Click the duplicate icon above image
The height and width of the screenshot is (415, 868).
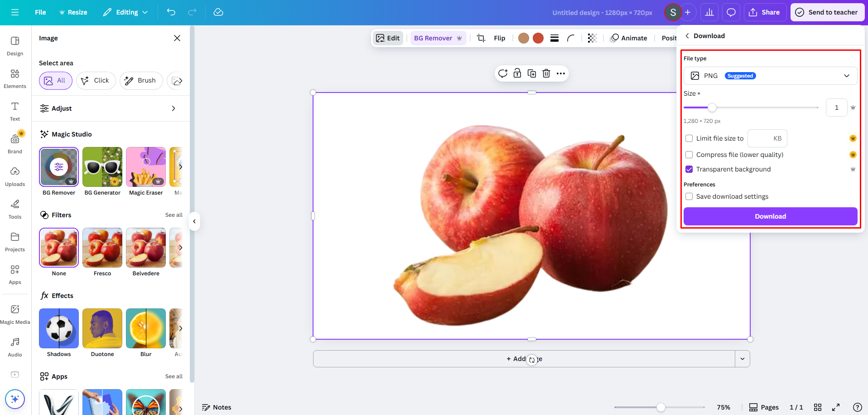(x=532, y=73)
